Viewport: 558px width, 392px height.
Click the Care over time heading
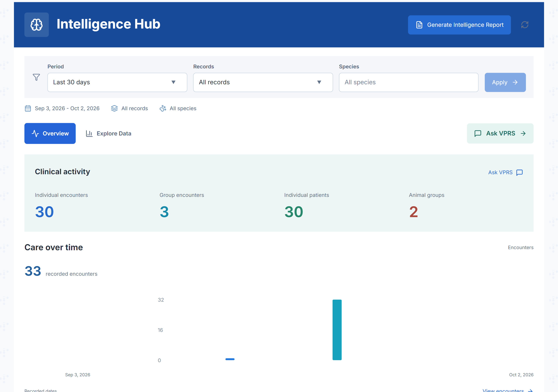pos(54,247)
